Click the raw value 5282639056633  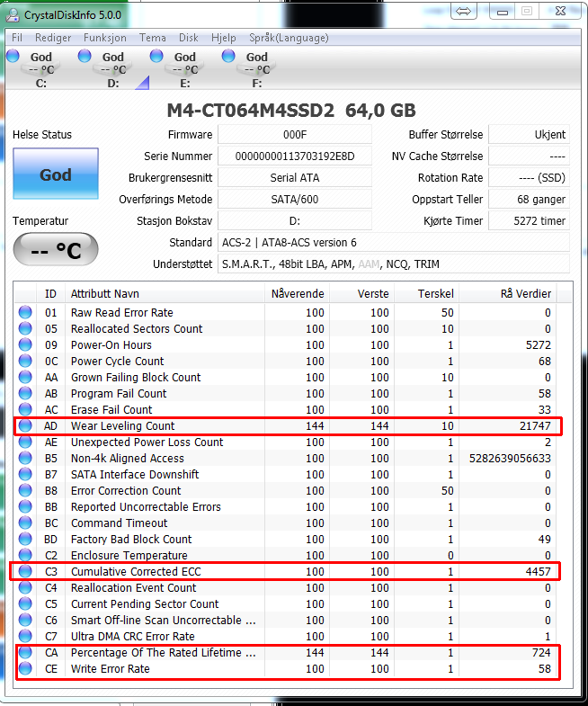[510, 459]
